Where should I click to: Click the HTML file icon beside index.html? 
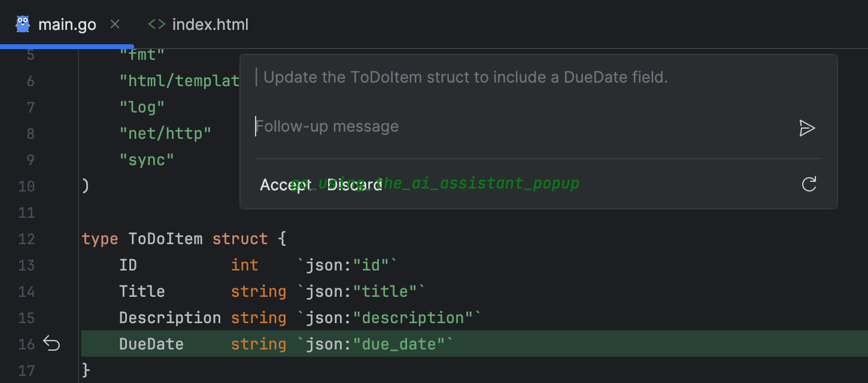[x=156, y=24]
